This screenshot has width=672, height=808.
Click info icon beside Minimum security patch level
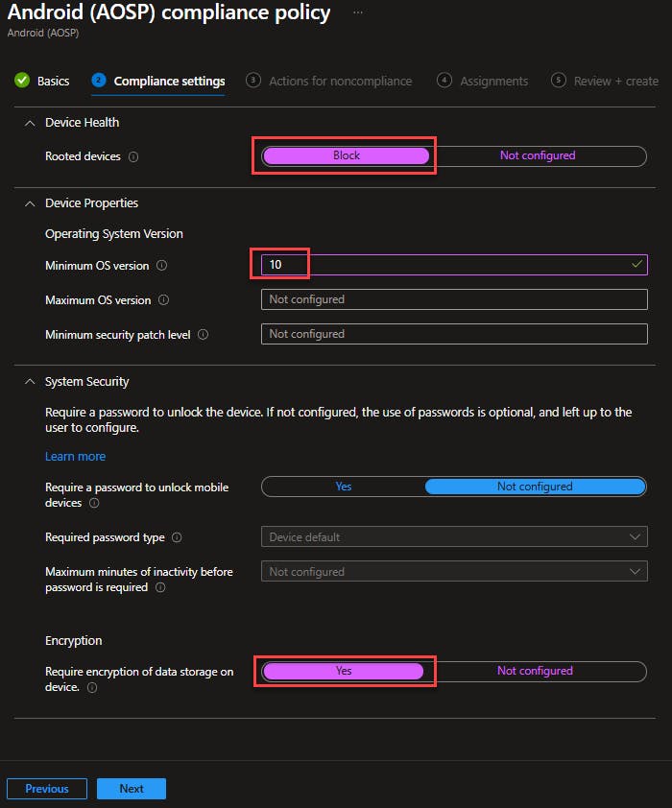click(x=204, y=335)
